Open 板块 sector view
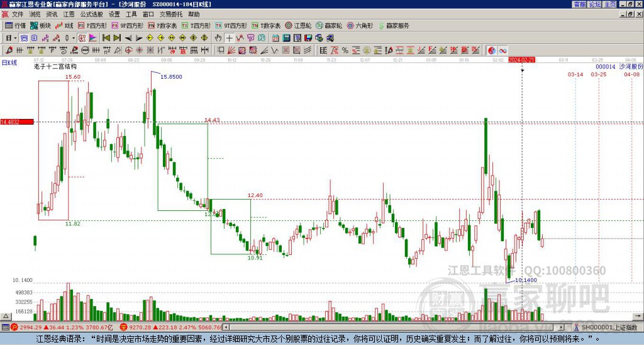644x345 pixels. [x=40, y=25]
